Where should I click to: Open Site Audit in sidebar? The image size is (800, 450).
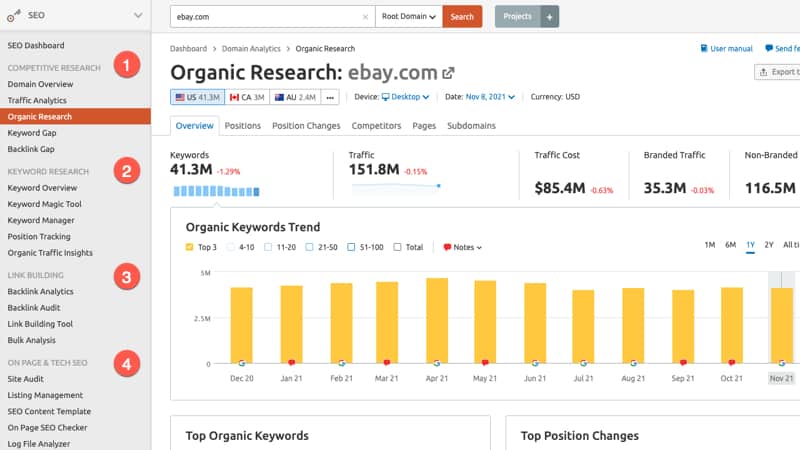(26, 379)
